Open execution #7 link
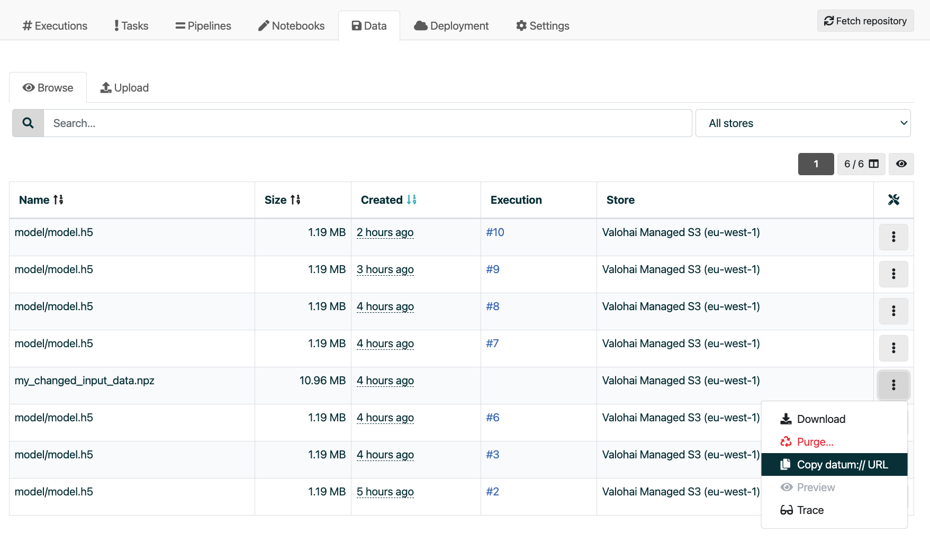The width and height of the screenshot is (930, 560). [x=492, y=344]
